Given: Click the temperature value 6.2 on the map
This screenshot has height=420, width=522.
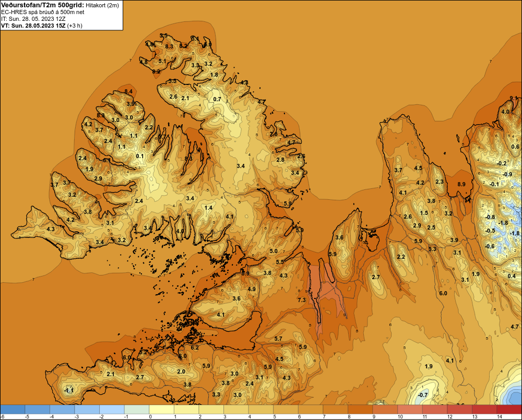Looking at the screenshot, I should pyautogui.click(x=195, y=347).
